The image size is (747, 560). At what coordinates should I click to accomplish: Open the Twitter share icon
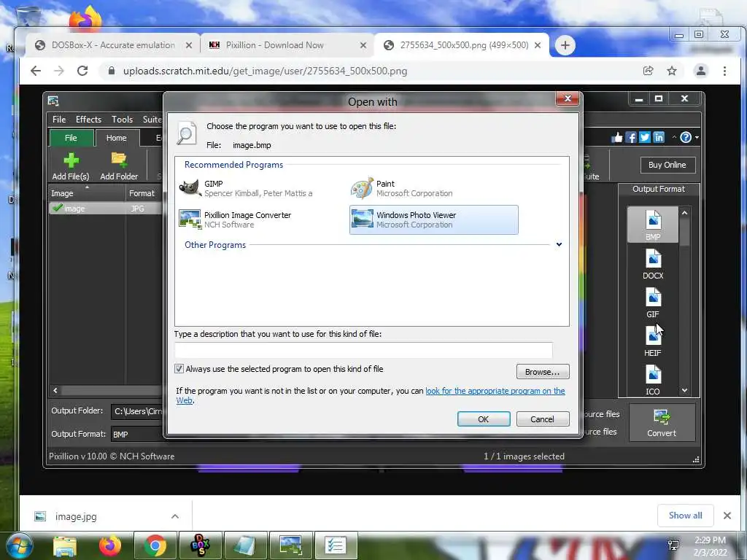click(645, 138)
